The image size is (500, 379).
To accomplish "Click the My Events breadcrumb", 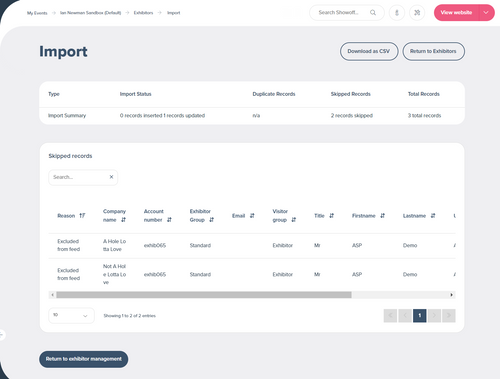I will pyautogui.click(x=37, y=13).
